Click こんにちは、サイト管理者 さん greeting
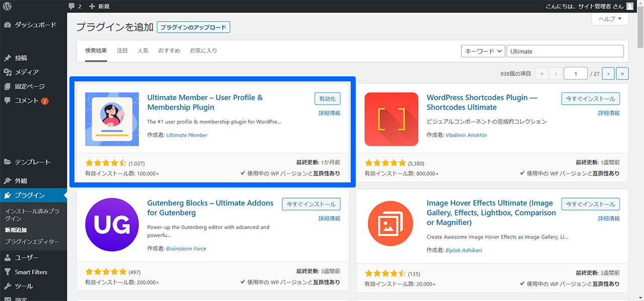Screen dimensions: 644x301 585,6
